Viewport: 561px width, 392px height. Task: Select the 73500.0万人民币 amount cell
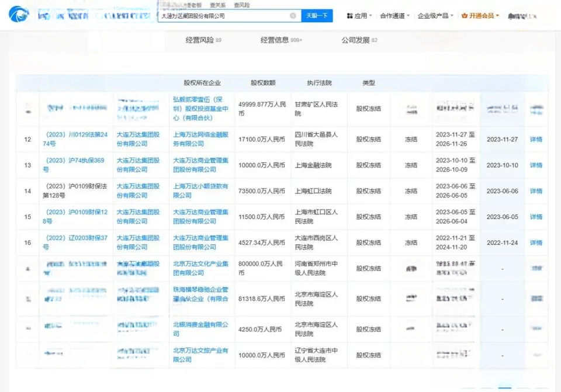point(262,191)
